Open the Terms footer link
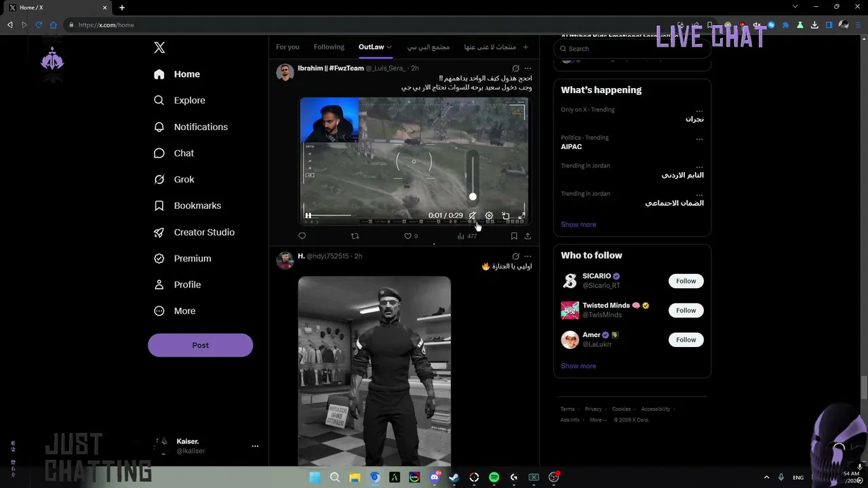Image resolution: width=868 pixels, height=488 pixels. (568, 409)
